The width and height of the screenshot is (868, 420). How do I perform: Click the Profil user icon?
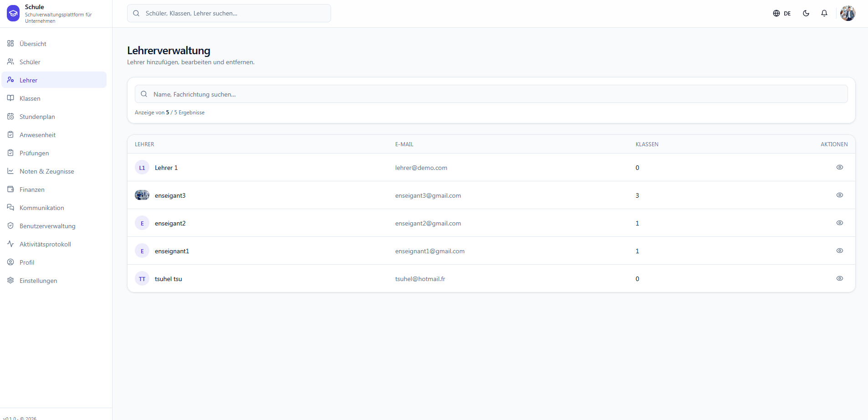tap(10, 262)
